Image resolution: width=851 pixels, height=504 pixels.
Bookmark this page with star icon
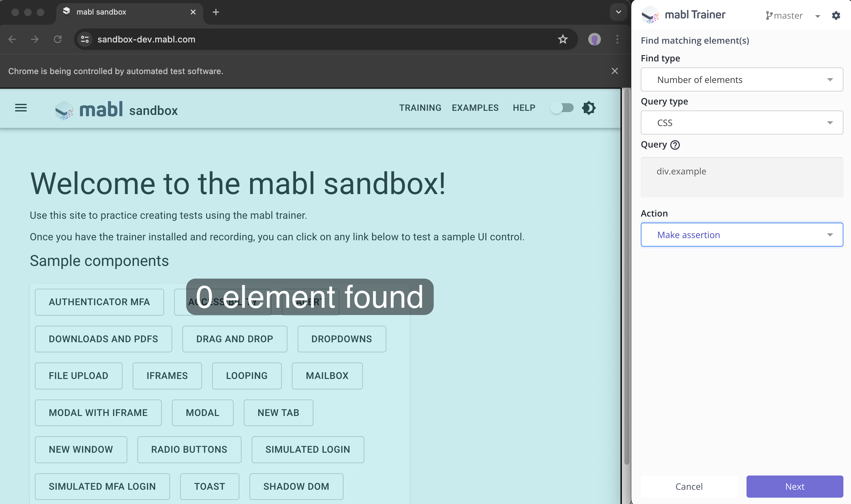(563, 39)
